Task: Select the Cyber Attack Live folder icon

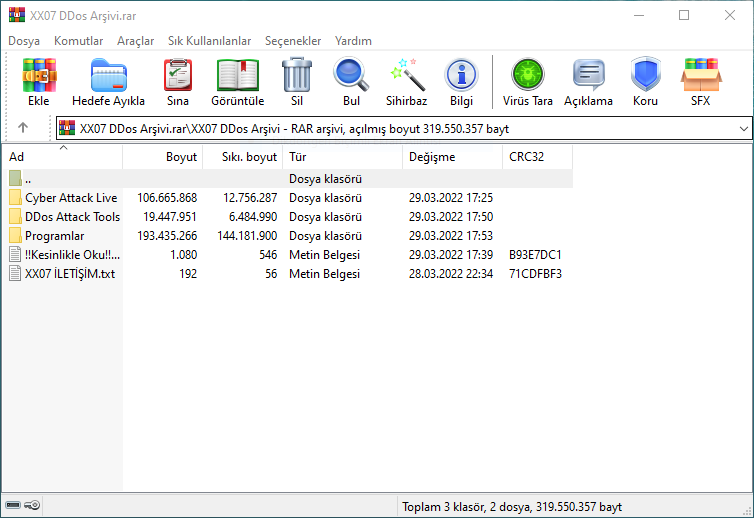Action: tap(15, 198)
